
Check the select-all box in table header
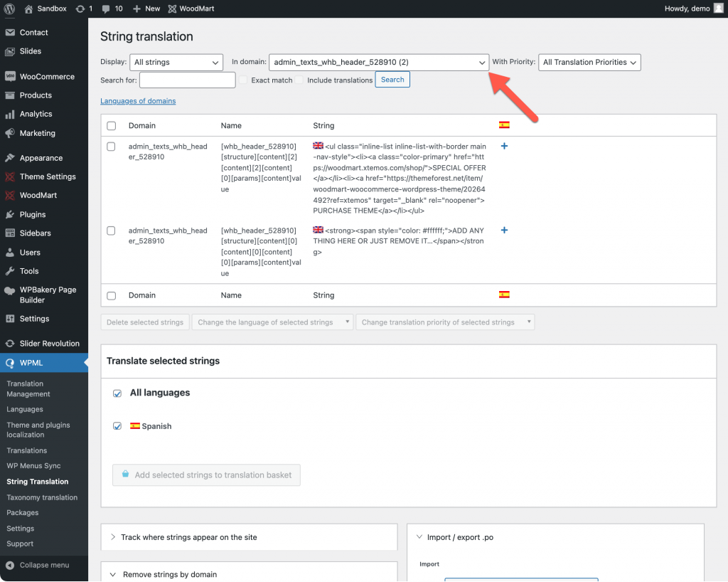(112, 126)
